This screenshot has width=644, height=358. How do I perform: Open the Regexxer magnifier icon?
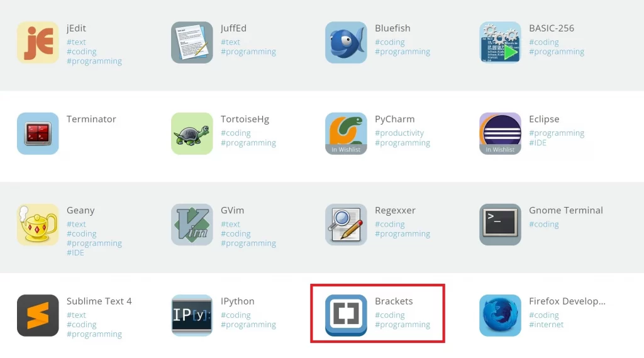click(346, 225)
